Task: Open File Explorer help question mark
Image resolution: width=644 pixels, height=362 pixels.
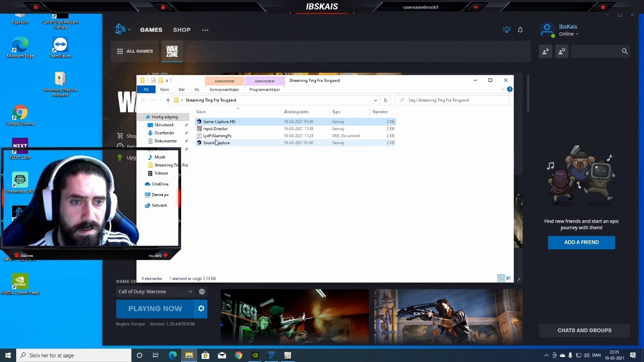Action: (x=510, y=89)
